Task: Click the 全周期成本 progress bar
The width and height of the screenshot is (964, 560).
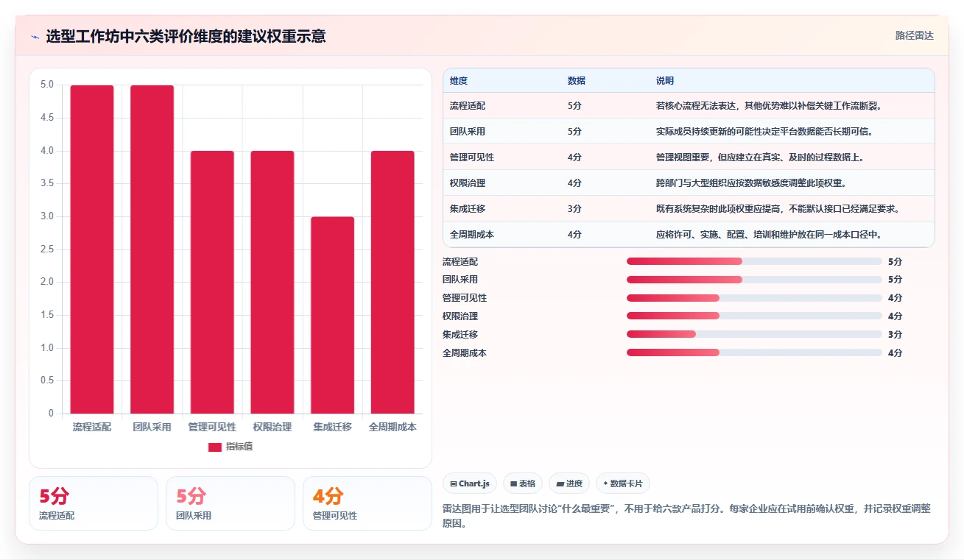Action: pyautogui.click(x=754, y=352)
